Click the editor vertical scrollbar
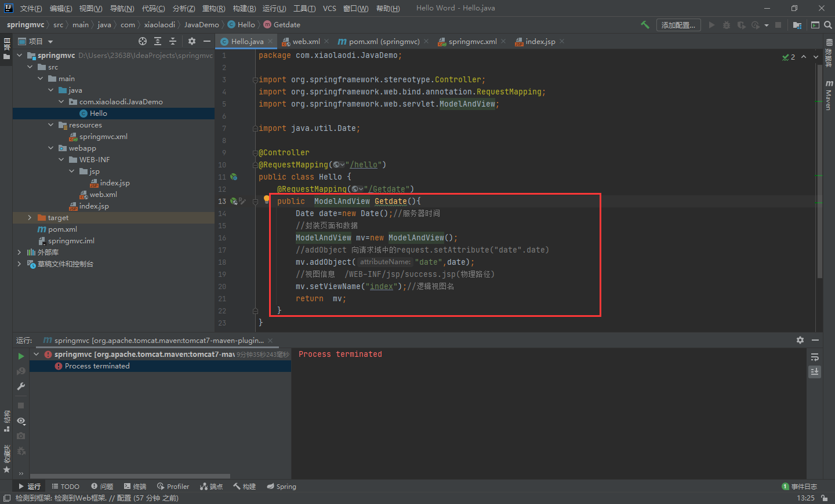The height and width of the screenshot is (504, 835). coord(819,172)
